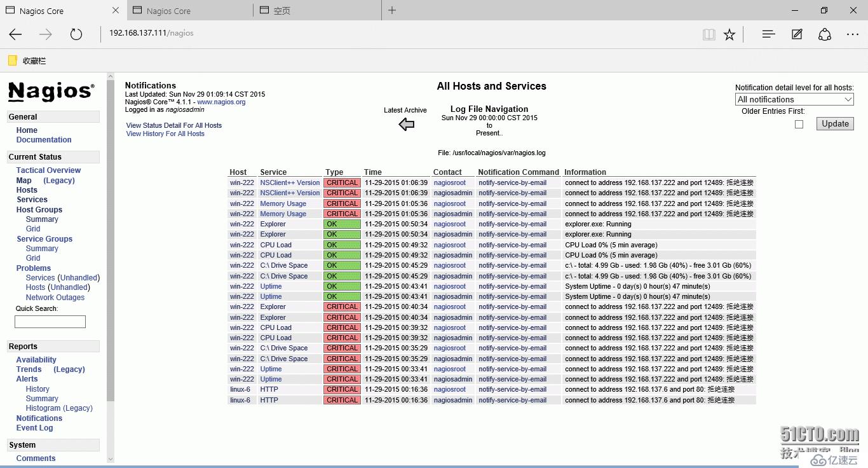The width and height of the screenshot is (868, 468).
Task: Switch to second Nagios Core tab
Action: pos(190,11)
